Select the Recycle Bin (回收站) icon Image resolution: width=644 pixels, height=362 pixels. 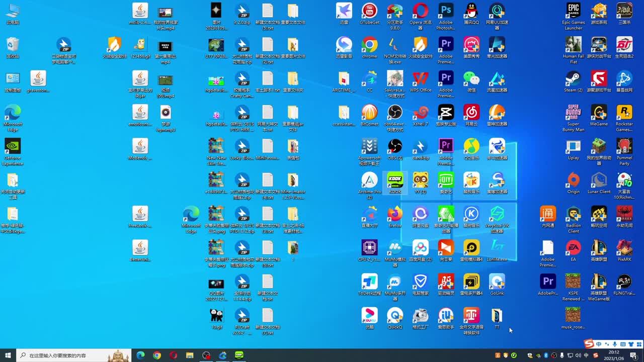13,45
